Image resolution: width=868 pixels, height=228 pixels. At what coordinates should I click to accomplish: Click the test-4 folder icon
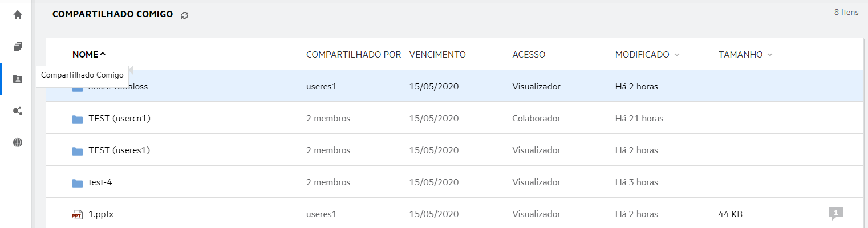(x=78, y=183)
